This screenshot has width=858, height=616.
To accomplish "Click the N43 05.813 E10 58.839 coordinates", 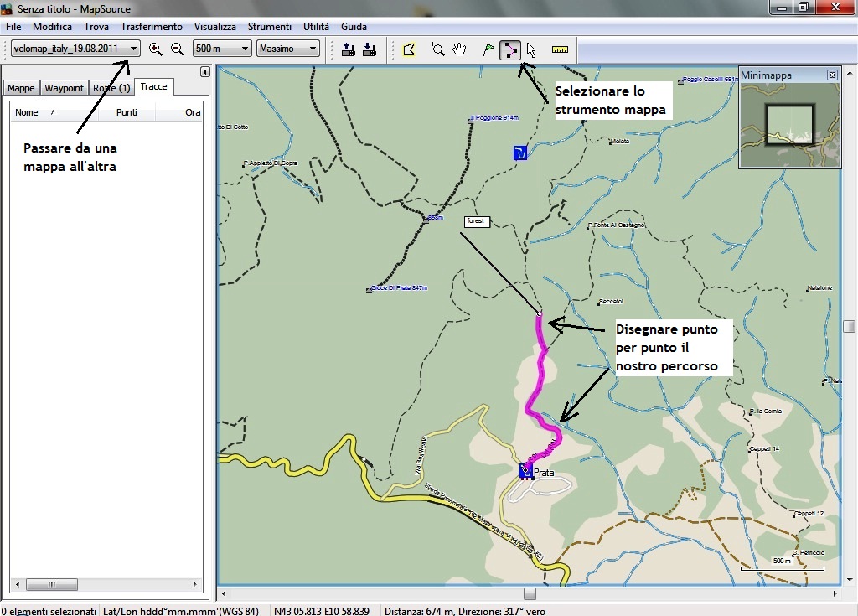I will tap(322, 611).
